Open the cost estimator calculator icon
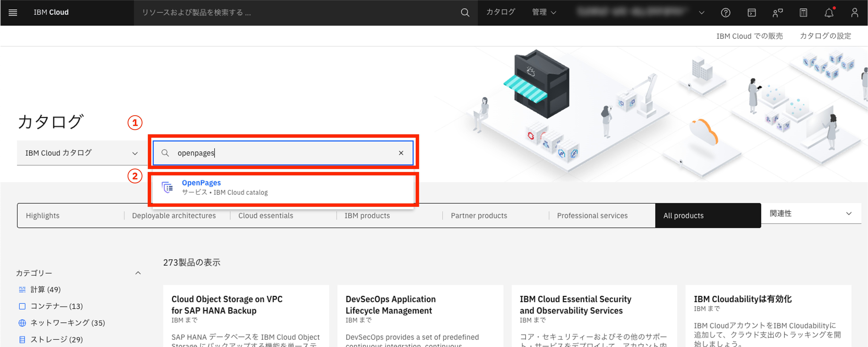The image size is (868, 347). 803,13
